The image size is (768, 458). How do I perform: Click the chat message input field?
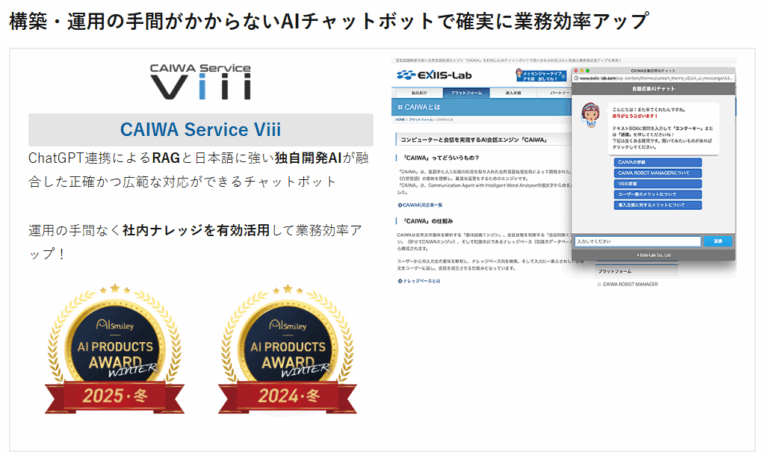click(x=638, y=241)
